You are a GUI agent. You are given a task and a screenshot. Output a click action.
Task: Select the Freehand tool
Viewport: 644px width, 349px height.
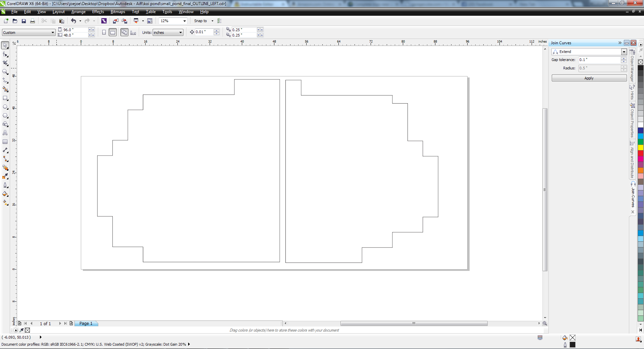5,80
